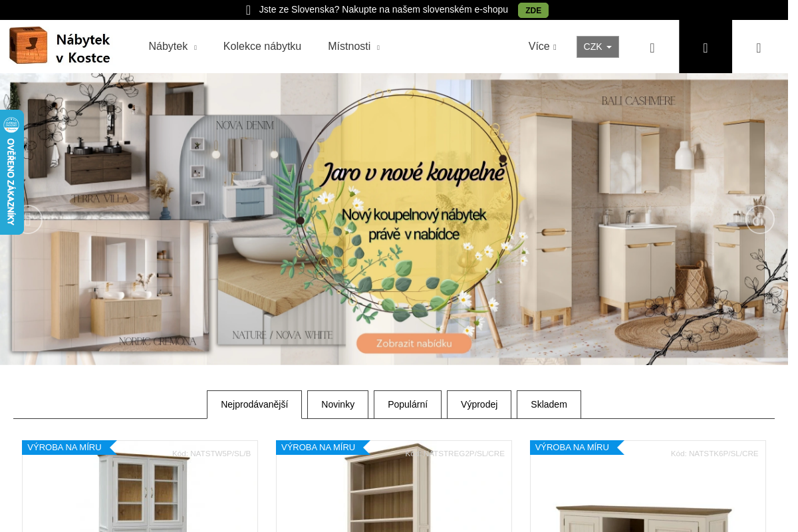Open the Ověřeno zákazníky side badge
Viewport: 798px width, 532px height.
click(x=11, y=172)
